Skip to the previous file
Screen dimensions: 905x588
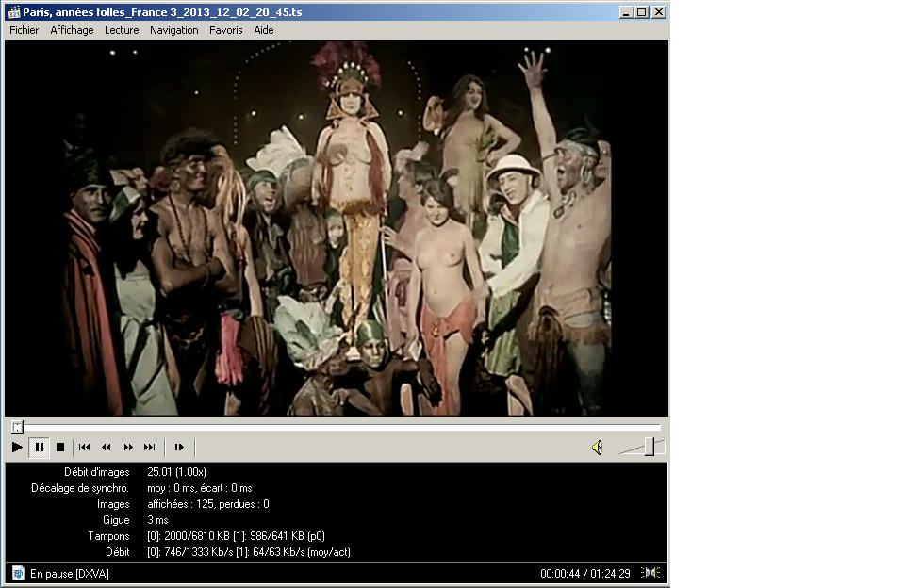tap(84, 448)
